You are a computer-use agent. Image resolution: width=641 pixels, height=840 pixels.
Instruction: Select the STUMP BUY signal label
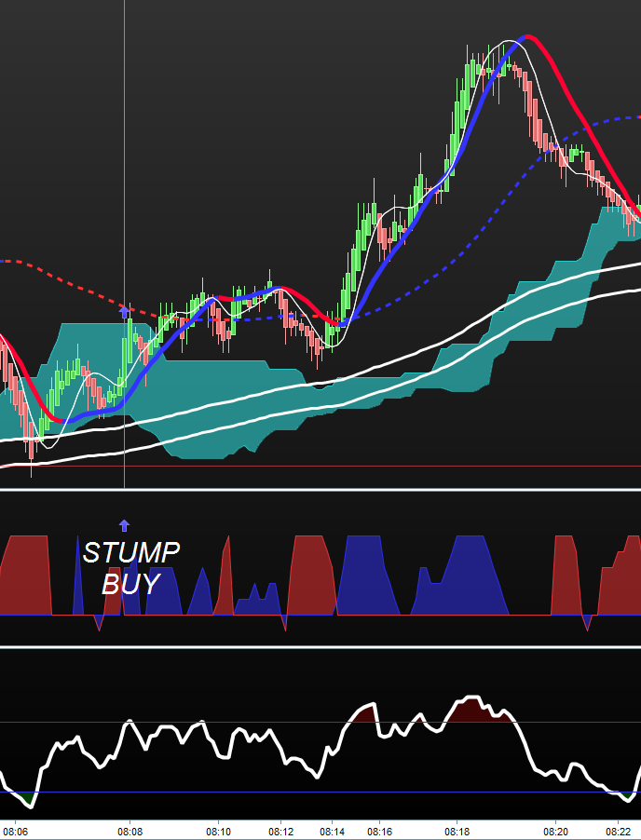coord(130,568)
